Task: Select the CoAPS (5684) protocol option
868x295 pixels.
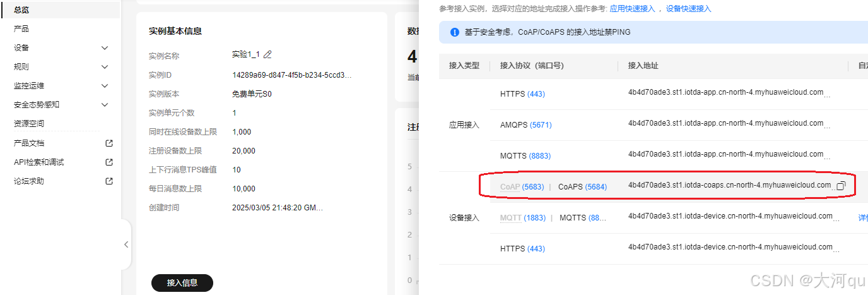Action: (582, 187)
